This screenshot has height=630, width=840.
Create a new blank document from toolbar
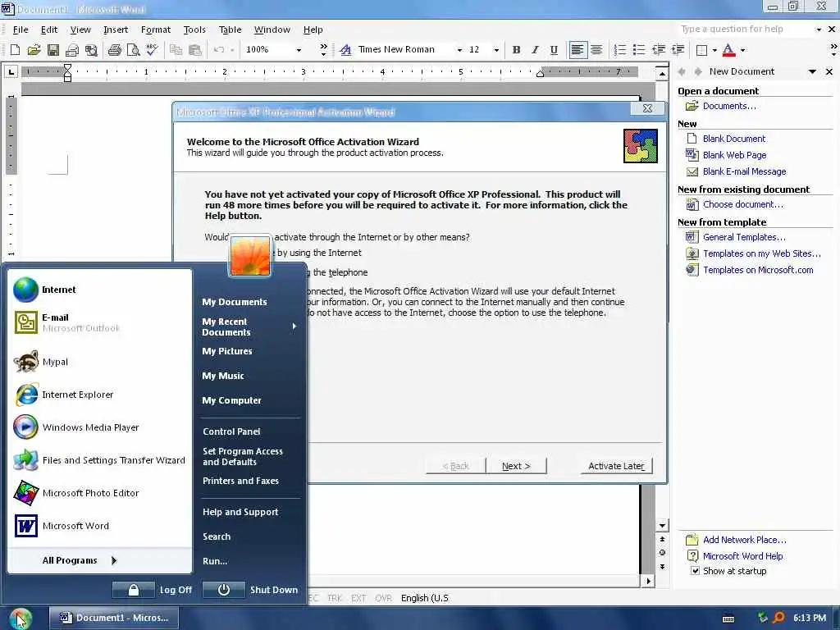(x=15, y=50)
